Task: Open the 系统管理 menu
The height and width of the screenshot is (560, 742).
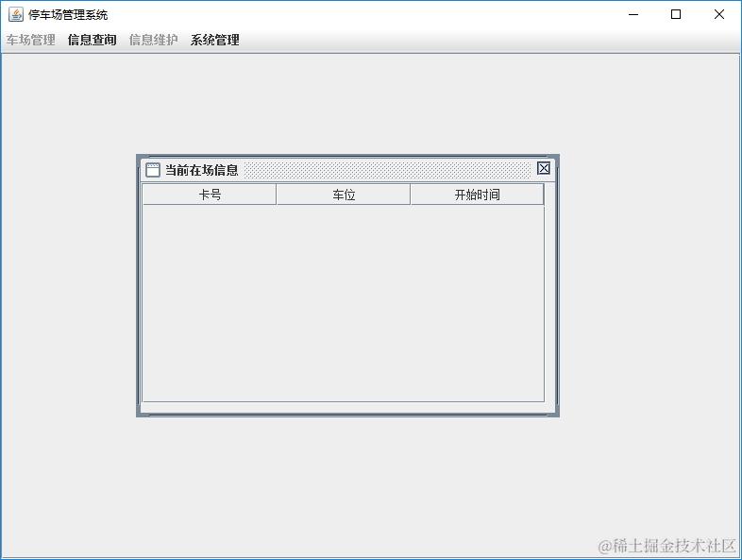Action: [215, 40]
